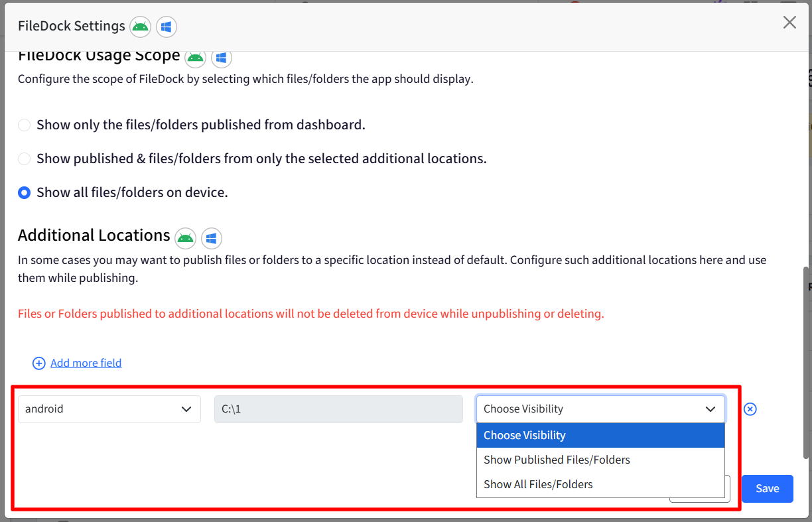
Task: Open the android platform dropdown
Action: pyautogui.click(x=109, y=409)
